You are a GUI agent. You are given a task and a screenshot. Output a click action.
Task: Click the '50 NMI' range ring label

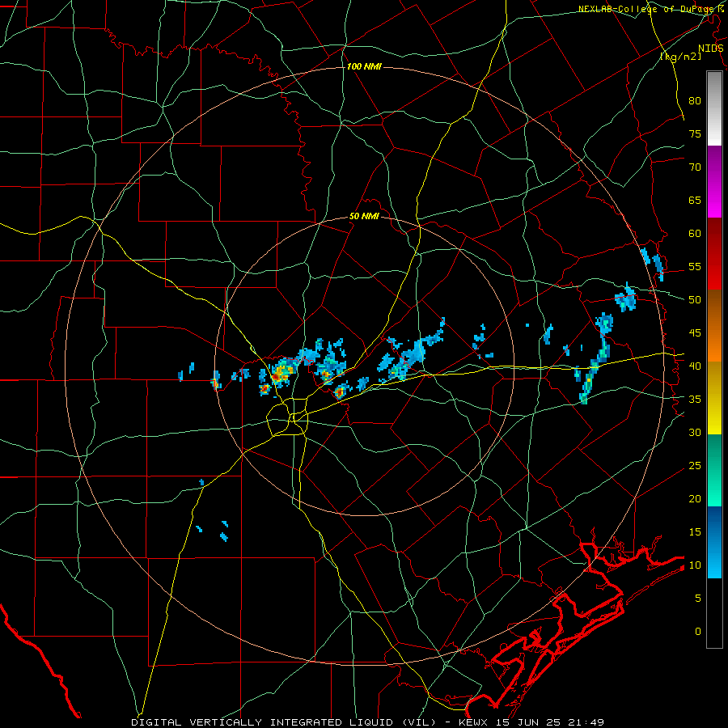click(x=364, y=216)
